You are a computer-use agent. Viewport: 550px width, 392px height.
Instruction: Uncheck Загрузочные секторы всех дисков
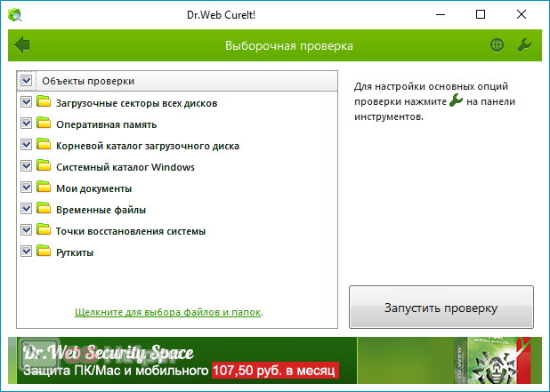27,102
